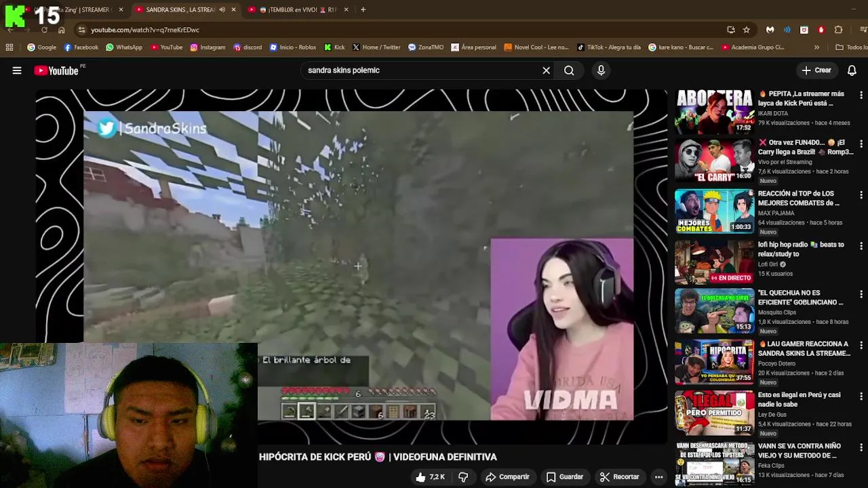Open the MEJORES COMBATES video thumbnail

[714, 211]
